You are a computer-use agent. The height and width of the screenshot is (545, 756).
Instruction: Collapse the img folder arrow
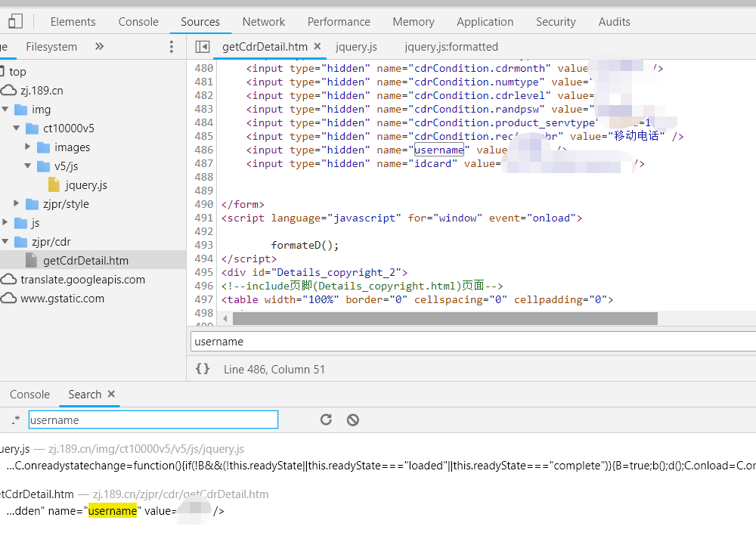pos(5,110)
